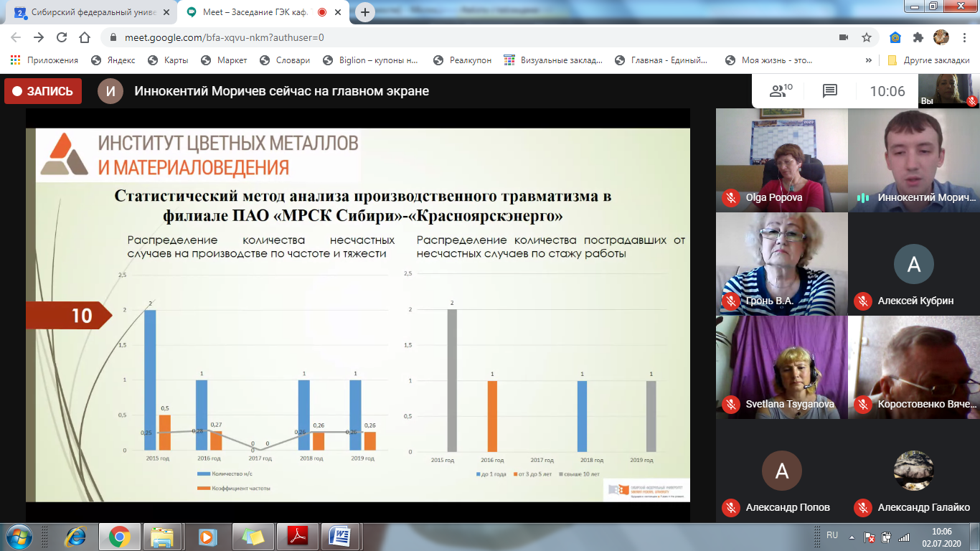Screen dimensions: 980x551
Task: Open the Extensions puzzle icon
Action: click(x=918, y=37)
